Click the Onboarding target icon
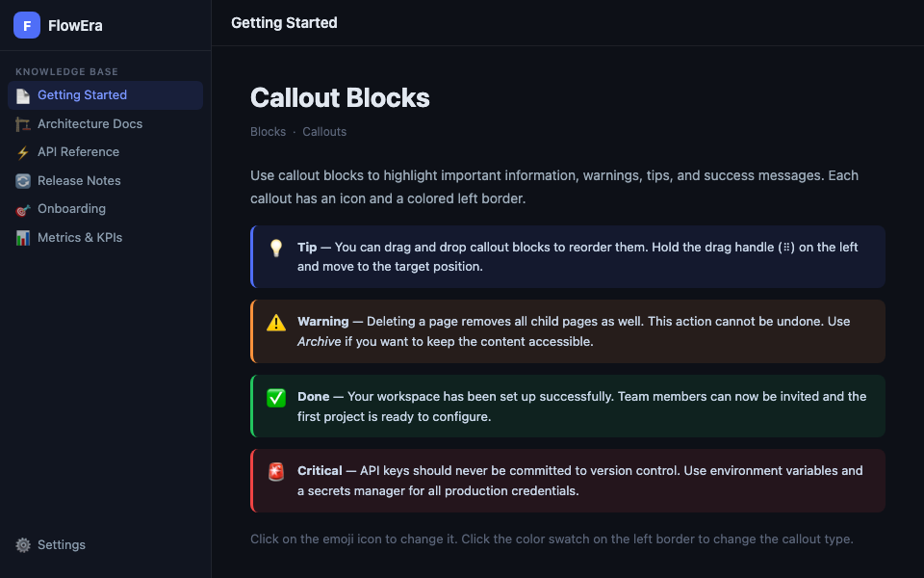 (x=23, y=209)
